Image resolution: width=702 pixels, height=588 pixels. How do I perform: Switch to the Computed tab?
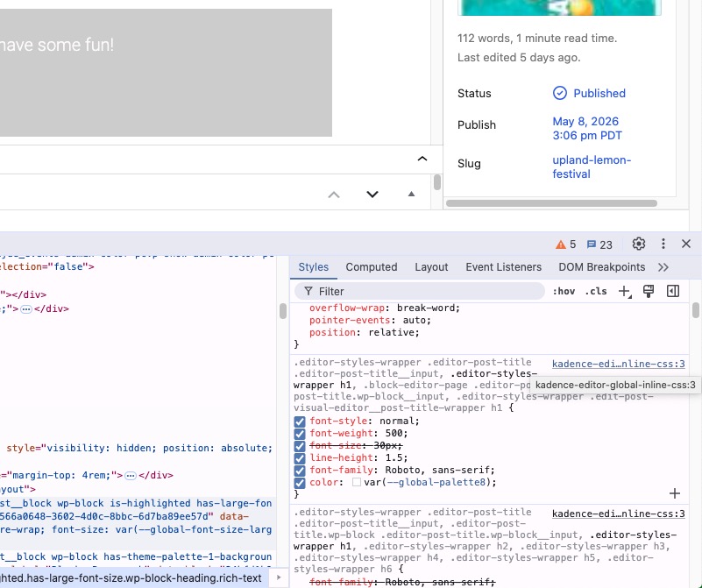[x=371, y=267]
